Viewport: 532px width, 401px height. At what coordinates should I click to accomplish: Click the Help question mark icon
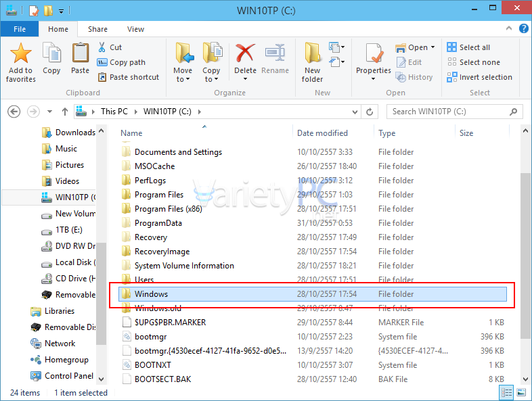523,29
